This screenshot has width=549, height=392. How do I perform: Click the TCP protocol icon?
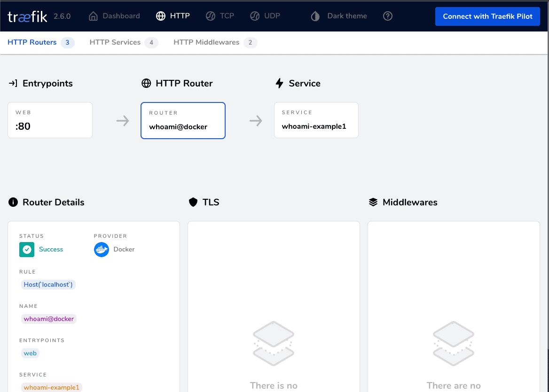pos(210,16)
